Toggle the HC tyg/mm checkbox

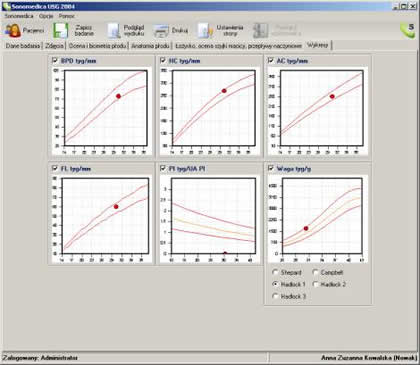[163, 60]
